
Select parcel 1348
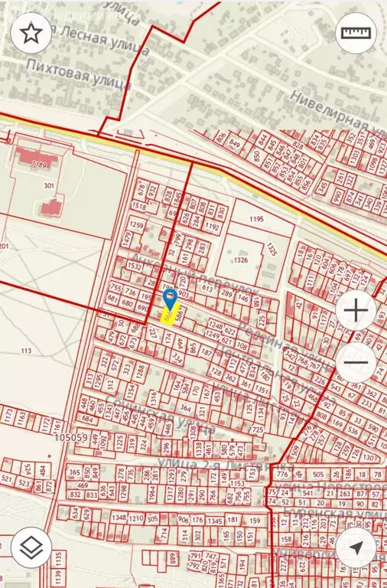coord(119,518)
